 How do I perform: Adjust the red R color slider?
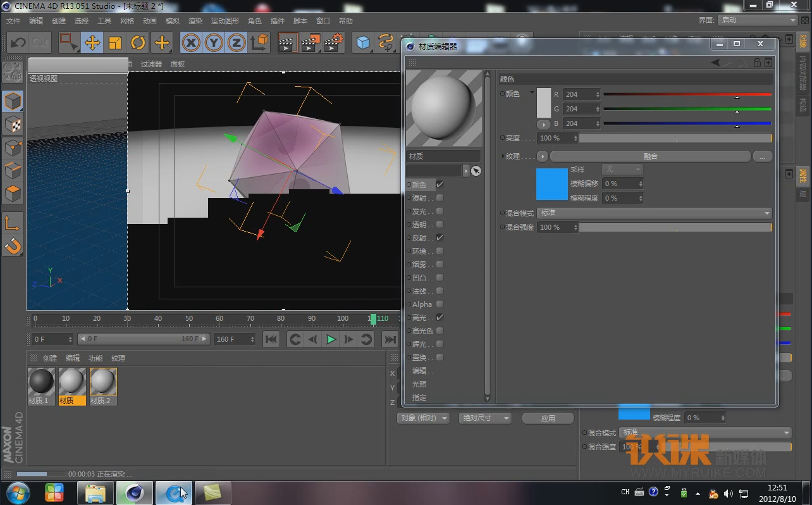687,95
